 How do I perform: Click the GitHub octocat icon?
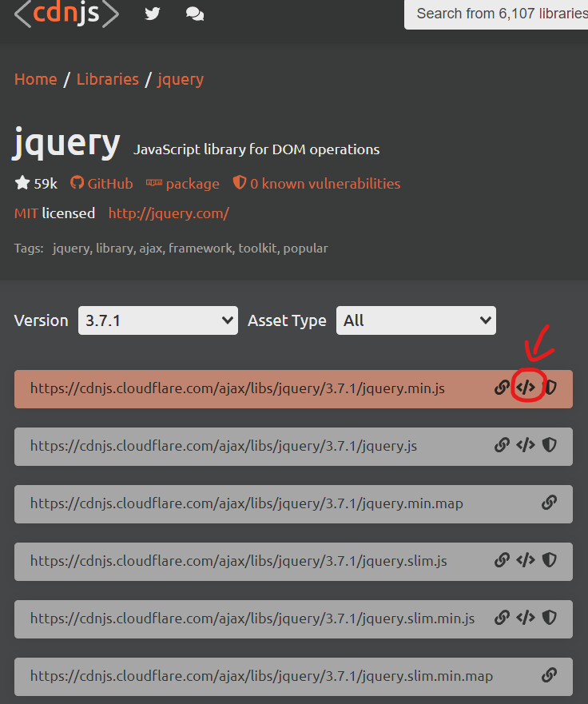(77, 183)
